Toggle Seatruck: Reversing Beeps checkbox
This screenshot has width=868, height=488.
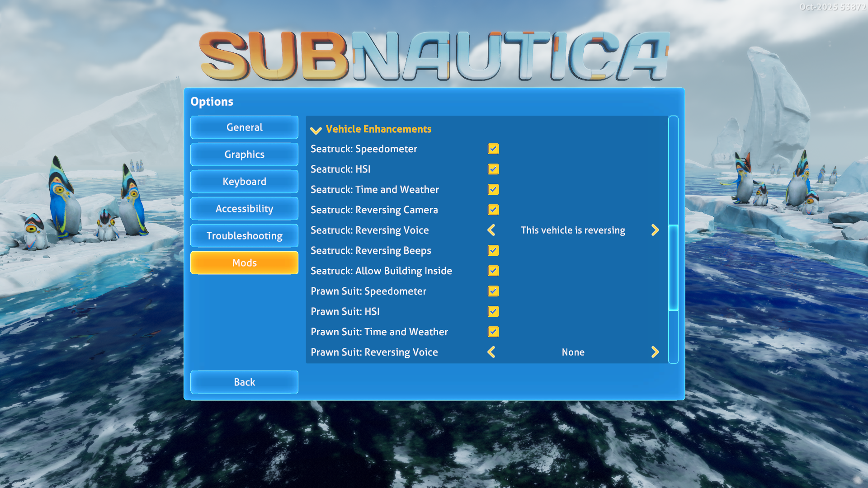(x=493, y=250)
